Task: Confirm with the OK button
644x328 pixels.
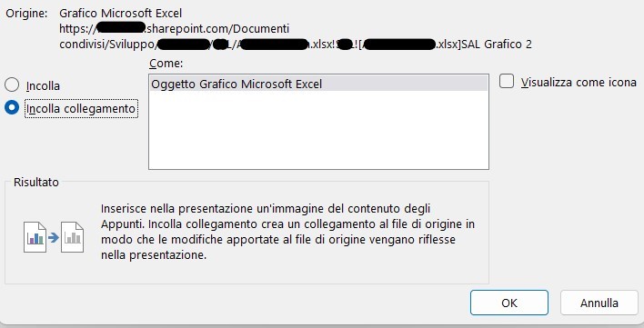Action: coord(509,303)
